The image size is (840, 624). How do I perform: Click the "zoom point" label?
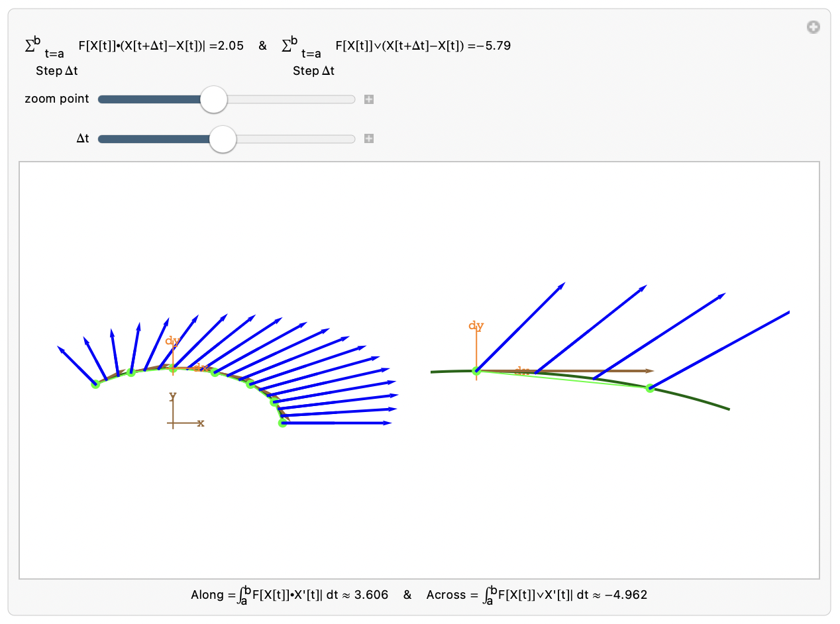[x=57, y=99]
